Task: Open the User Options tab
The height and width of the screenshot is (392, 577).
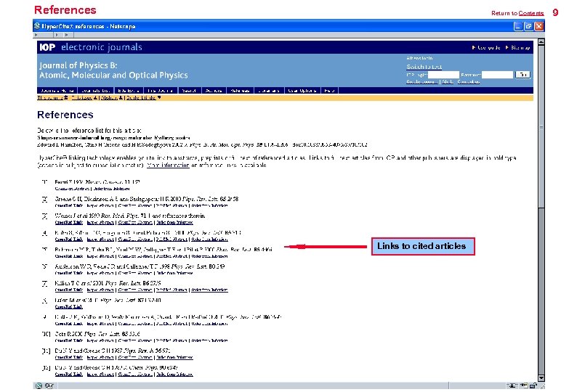Action: 302,91
